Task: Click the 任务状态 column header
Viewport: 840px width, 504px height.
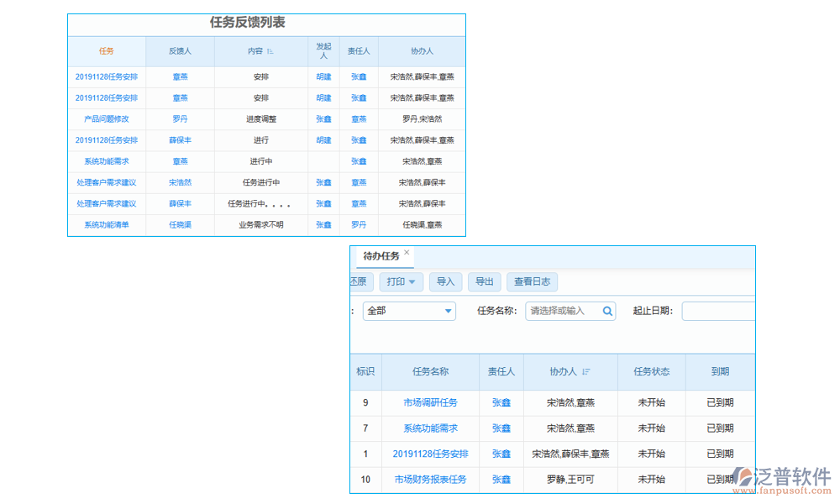Action: [x=652, y=372]
